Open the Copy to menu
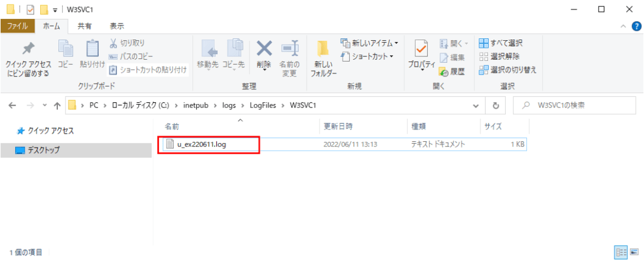The height and width of the screenshot is (260, 644). pyautogui.click(x=234, y=55)
